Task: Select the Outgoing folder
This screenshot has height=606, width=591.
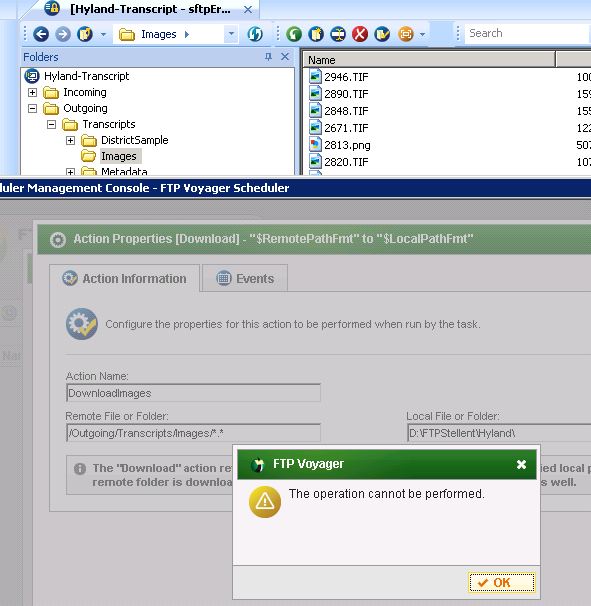Action: coord(85,108)
